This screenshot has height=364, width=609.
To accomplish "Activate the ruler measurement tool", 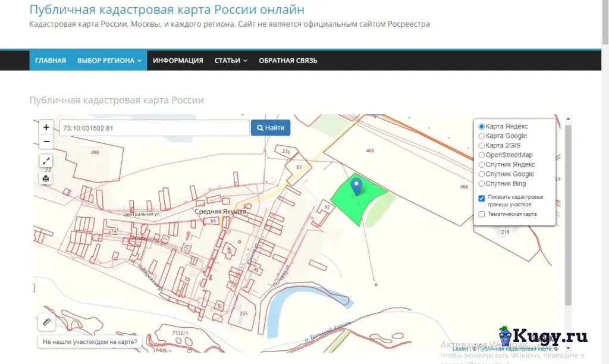I will point(46,322).
